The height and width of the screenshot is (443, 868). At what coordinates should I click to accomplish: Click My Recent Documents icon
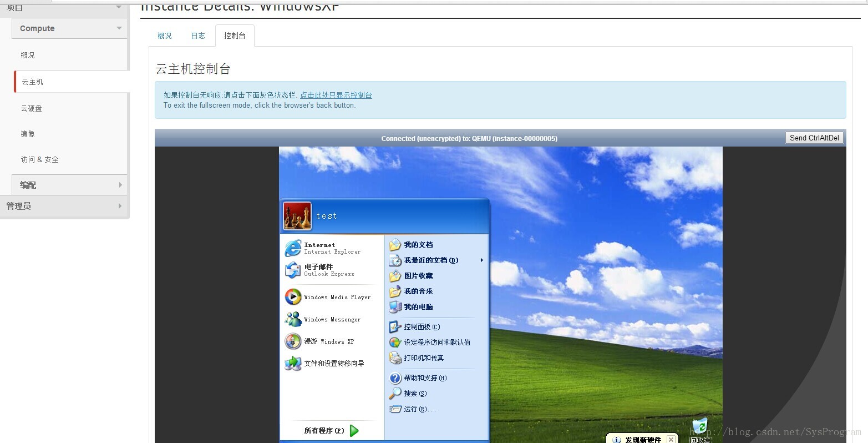(x=395, y=260)
